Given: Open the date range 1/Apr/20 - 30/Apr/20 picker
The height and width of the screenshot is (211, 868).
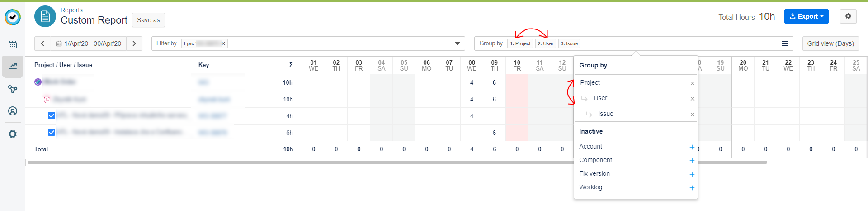Looking at the screenshot, I should tap(89, 43).
